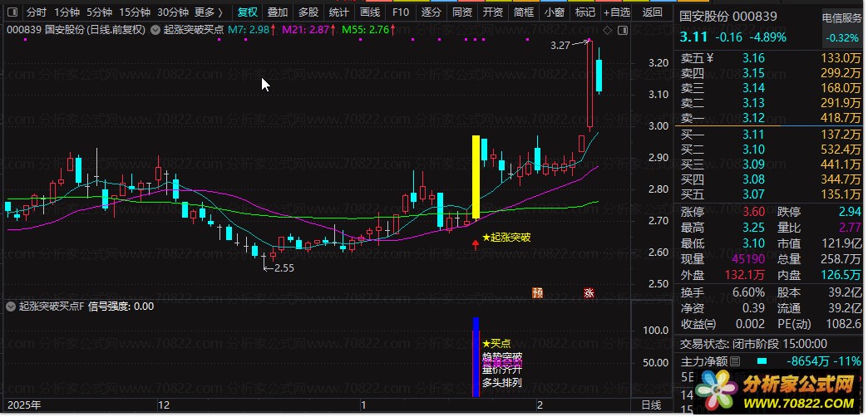Click the 预 forecast marker icon
Image resolution: width=868 pixels, height=417 pixels.
tap(538, 292)
